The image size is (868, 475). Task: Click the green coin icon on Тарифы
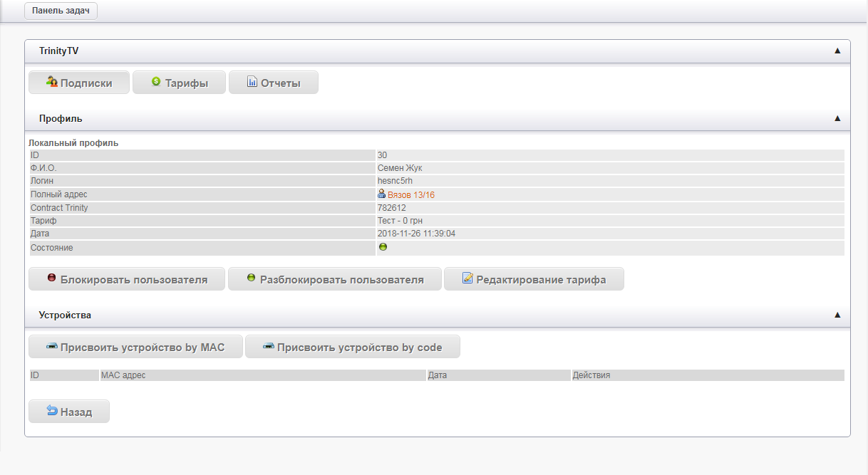[156, 82]
